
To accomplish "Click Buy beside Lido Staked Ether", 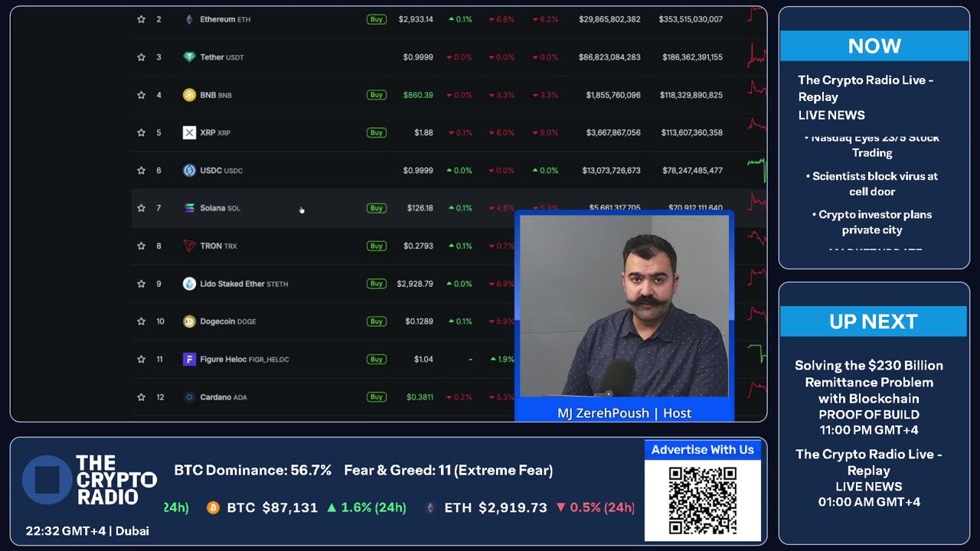I will pyautogui.click(x=376, y=283).
